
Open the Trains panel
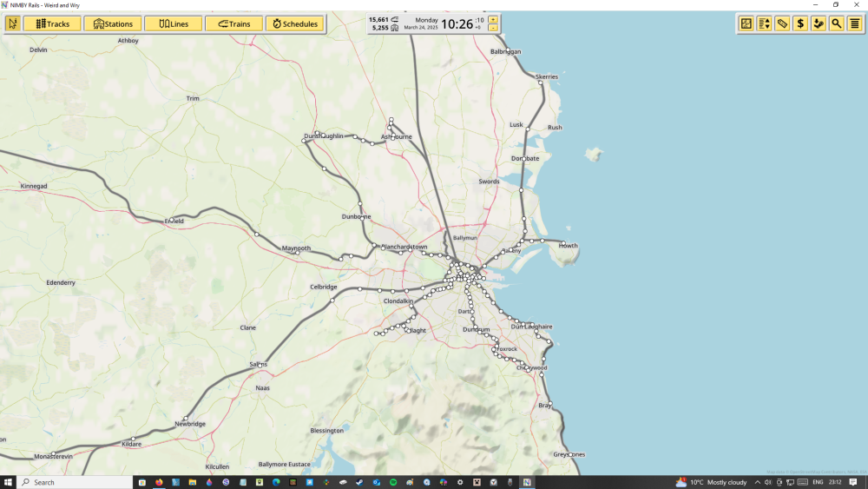[233, 23]
